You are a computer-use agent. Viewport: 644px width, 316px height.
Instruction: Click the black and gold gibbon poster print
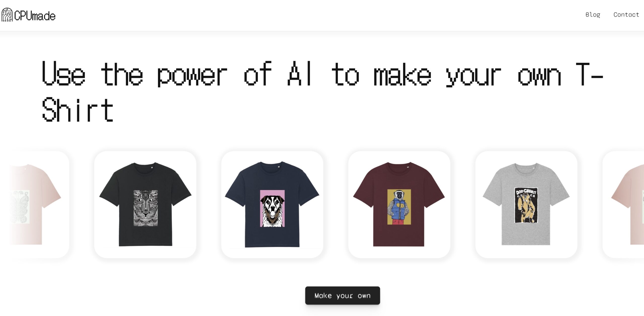[x=526, y=205]
